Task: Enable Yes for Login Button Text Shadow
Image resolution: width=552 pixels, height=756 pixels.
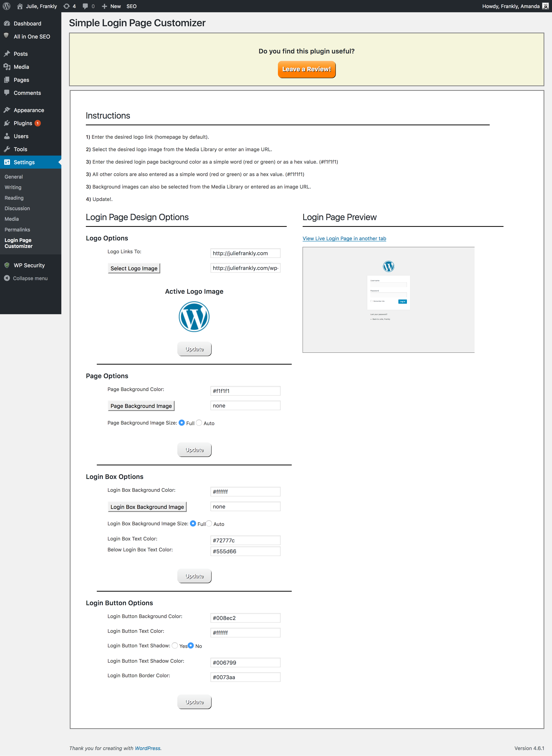Action: [x=175, y=646]
